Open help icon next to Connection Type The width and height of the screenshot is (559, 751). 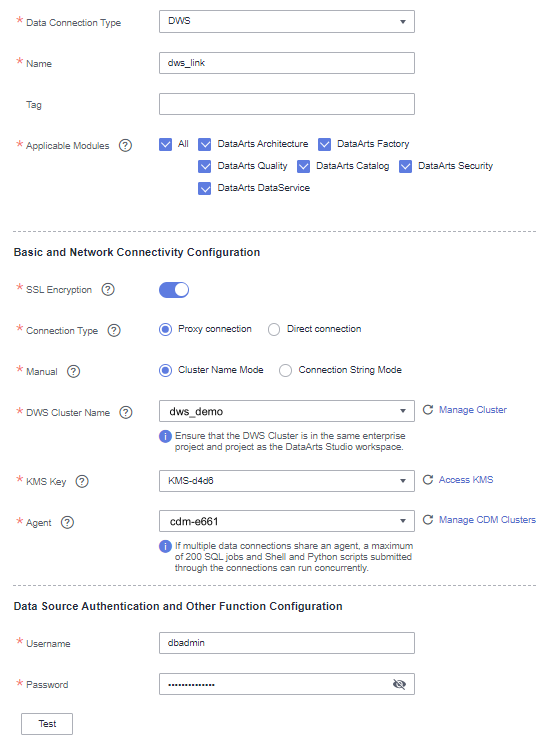(x=114, y=330)
